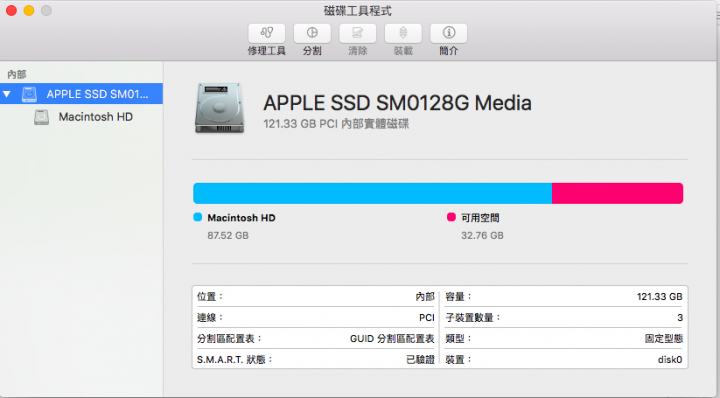Click the 容量 row label
This screenshot has width=720, height=398.
(x=458, y=297)
